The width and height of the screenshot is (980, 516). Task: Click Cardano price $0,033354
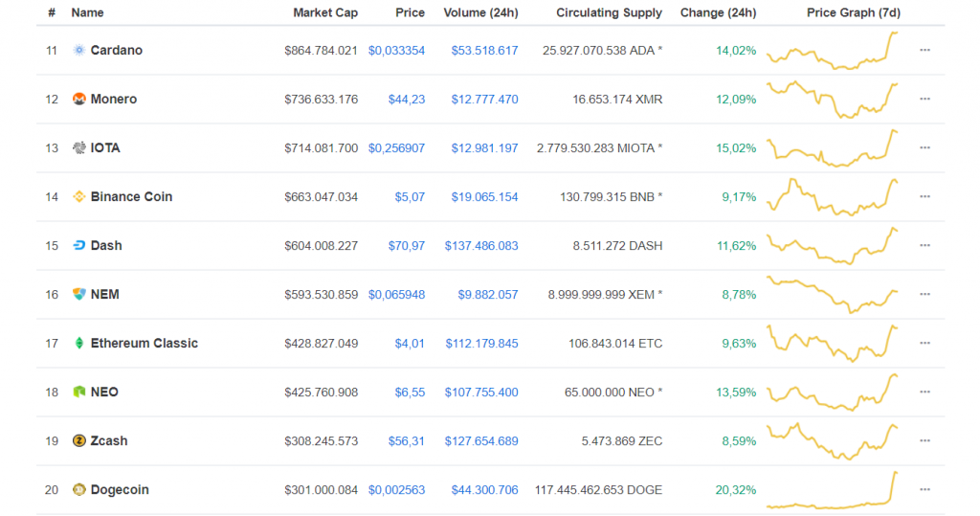[x=396, y=50]
